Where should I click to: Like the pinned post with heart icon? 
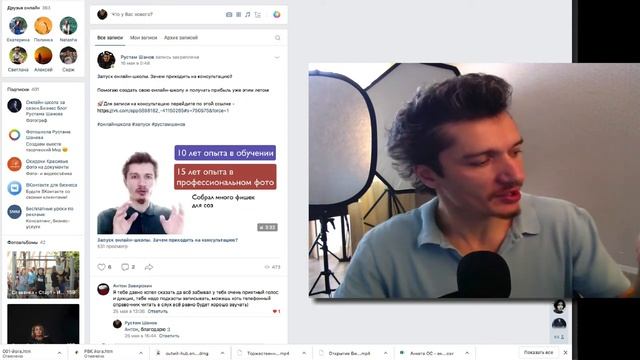pyautogui.click(x=102, y=267)
